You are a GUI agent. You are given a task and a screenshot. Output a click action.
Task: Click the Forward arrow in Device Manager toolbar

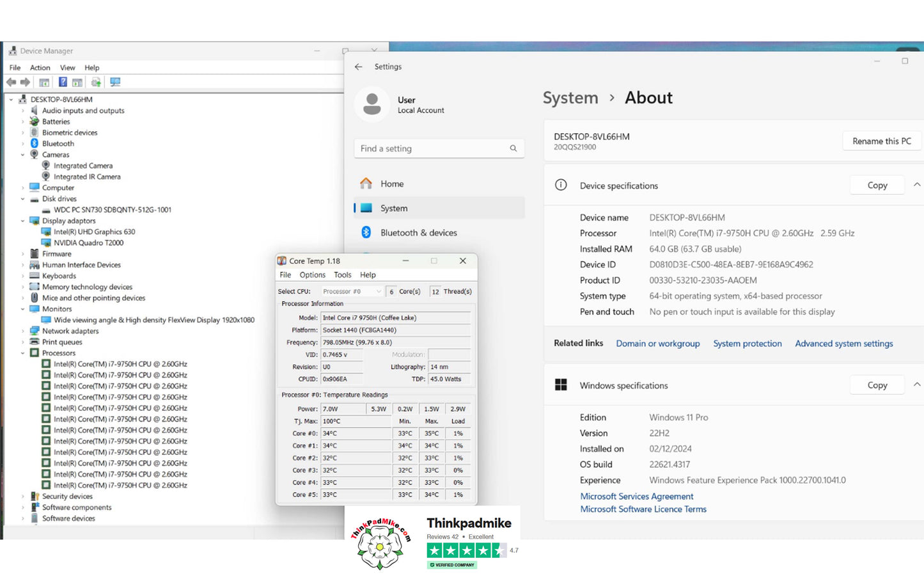click(25, 82)
